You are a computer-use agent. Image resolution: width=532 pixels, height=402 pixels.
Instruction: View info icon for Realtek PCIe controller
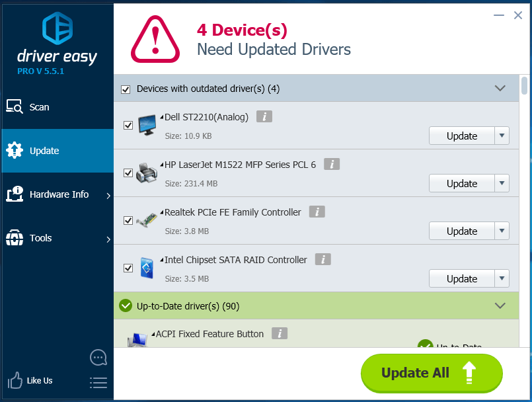pos(317,212)
